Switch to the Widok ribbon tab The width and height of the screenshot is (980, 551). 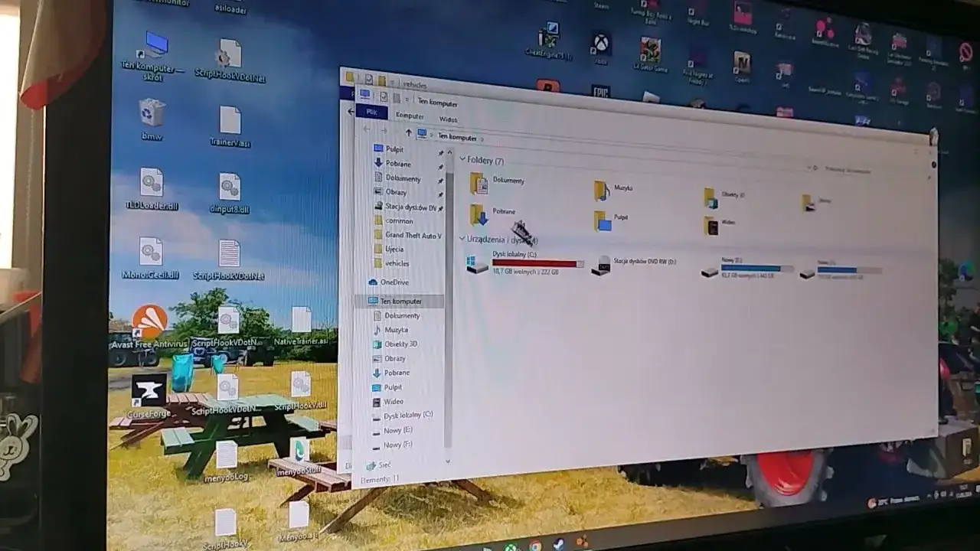tap(448, 119)
